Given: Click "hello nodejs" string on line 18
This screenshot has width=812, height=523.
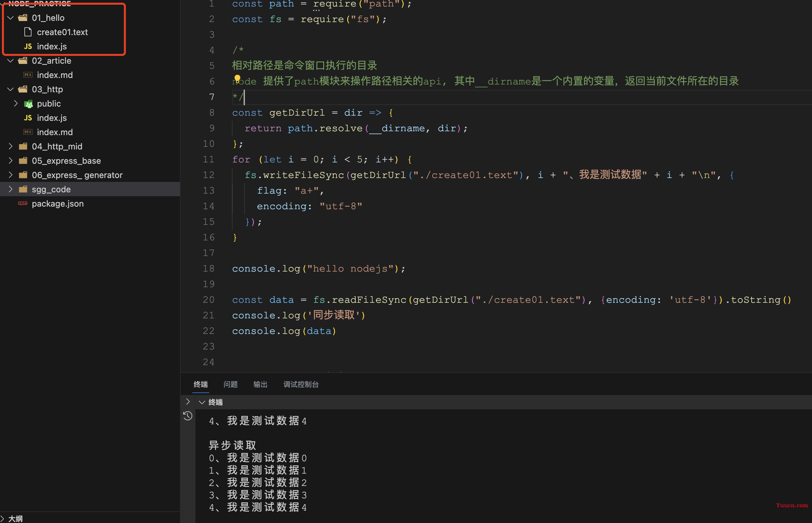Looking at the screenshot, I should tap(350, 269).
